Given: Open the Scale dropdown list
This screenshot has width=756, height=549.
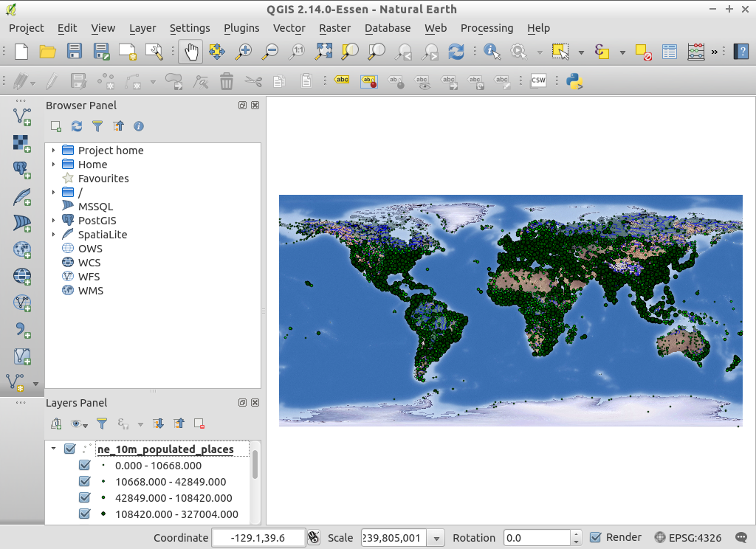Looking at the screenshot, I should pos(436,538).
